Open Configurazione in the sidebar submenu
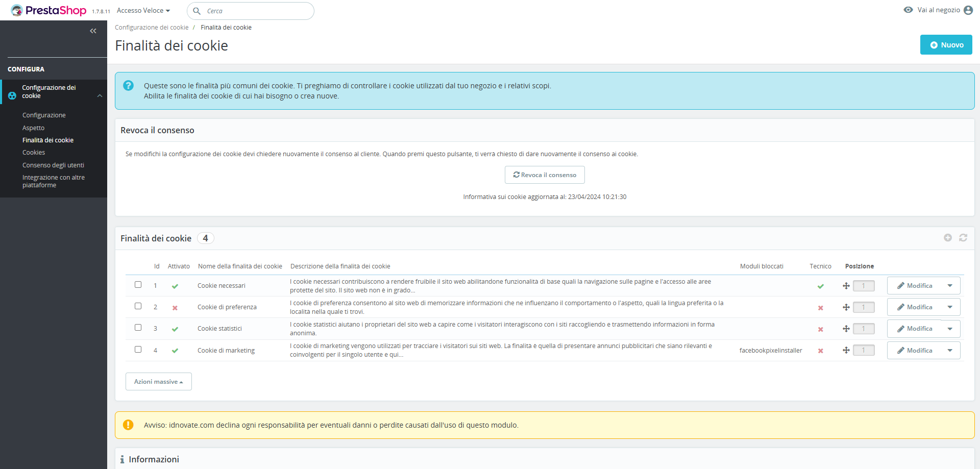This screenshot has height=469, width=980. [x=44, y=115]
